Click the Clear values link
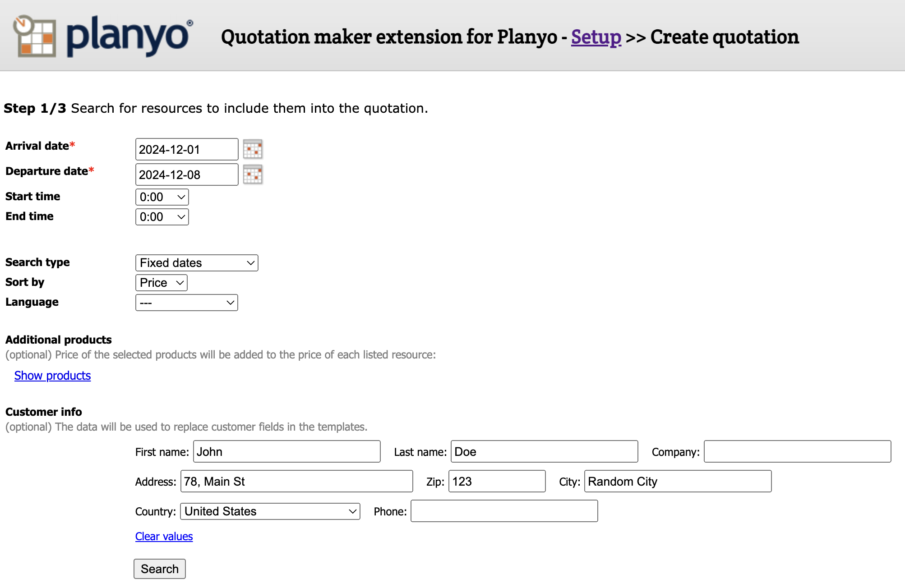This screenshot has height=588, width=905. (x=164, y=537)
